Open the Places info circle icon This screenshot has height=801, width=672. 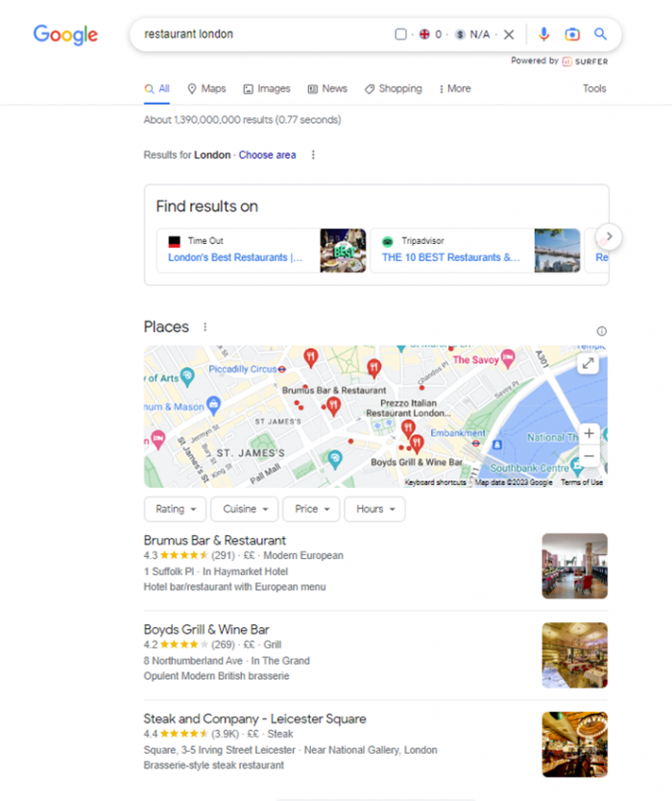click(x=602, y=331)
